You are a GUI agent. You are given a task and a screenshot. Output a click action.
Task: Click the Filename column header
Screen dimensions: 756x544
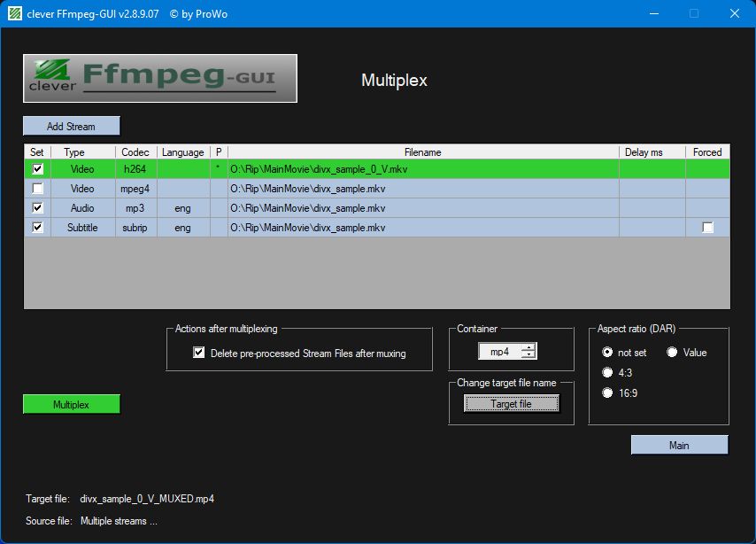423,152
